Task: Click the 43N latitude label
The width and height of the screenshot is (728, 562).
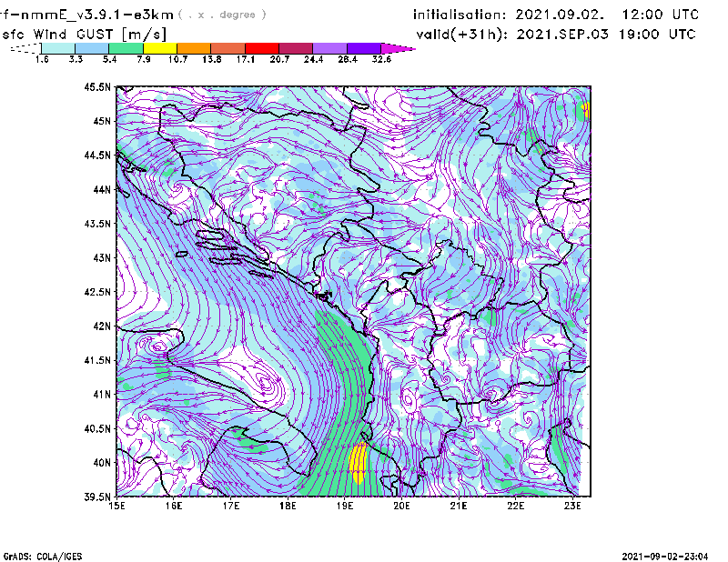Action: click(x=102, y=257)
